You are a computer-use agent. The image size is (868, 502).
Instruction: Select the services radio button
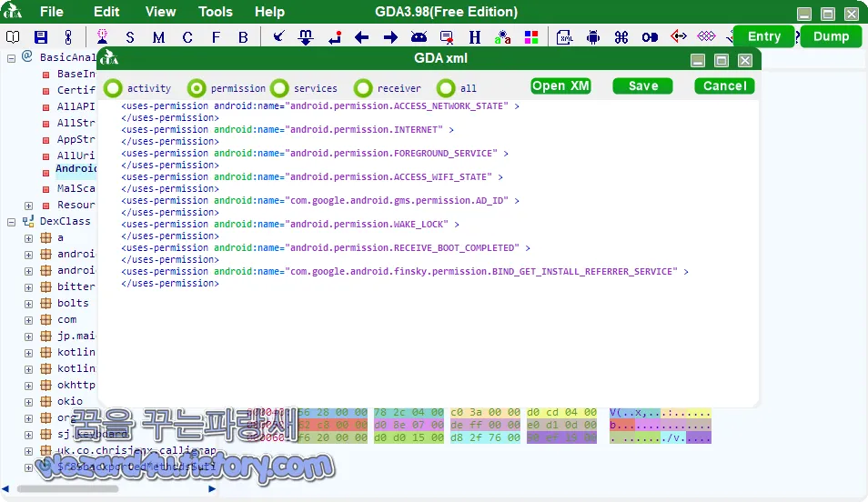coord(279,88)
